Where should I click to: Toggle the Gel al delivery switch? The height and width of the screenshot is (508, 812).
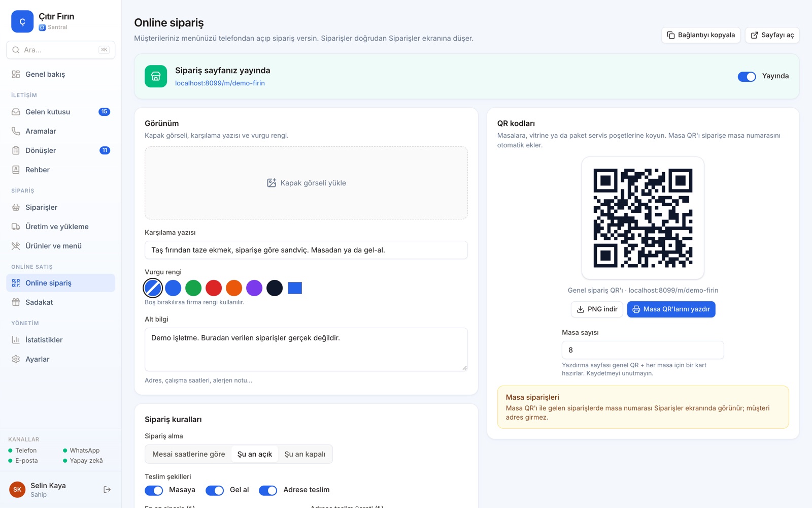tap(215, 490)
